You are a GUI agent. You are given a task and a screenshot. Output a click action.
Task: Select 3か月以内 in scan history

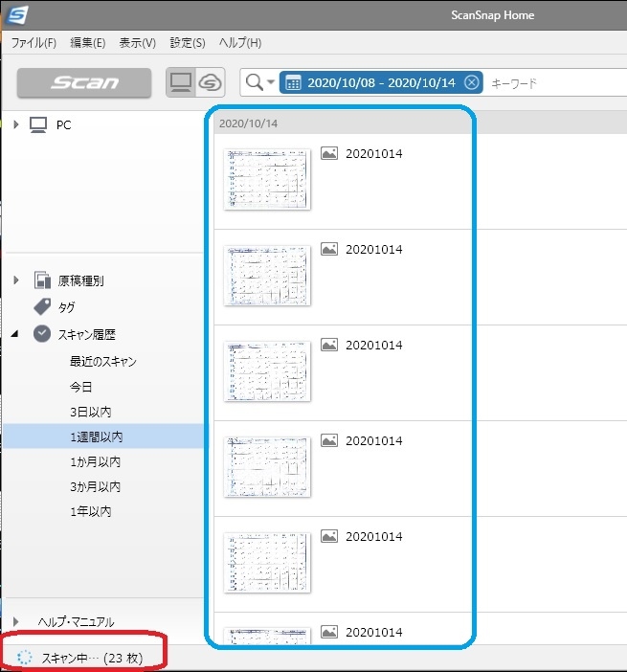point(95,486)
